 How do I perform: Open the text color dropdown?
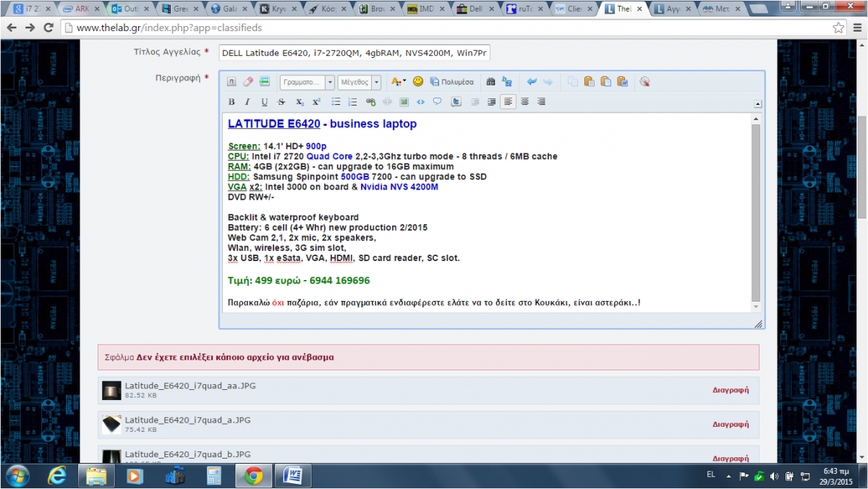[x=399, y=82]
